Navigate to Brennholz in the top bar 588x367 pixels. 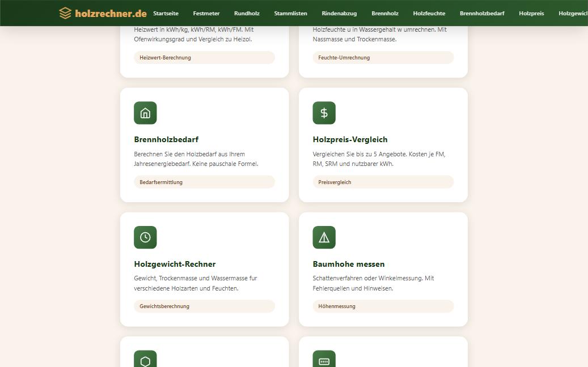pos(385,14)
